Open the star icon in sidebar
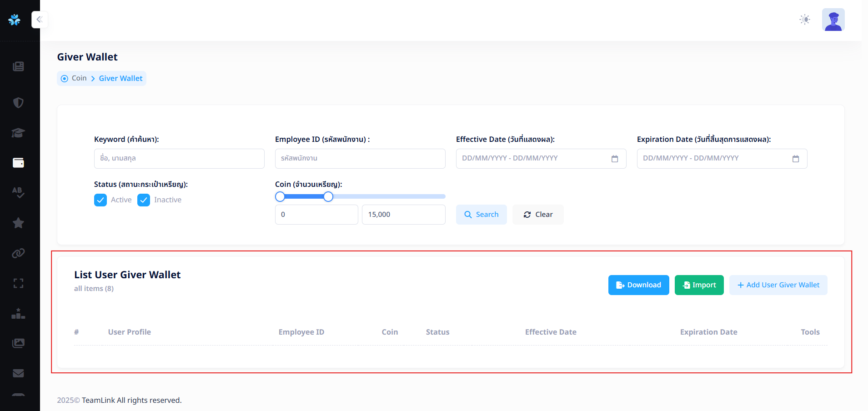Screen dimensions: 868x411 pos(18,223)
